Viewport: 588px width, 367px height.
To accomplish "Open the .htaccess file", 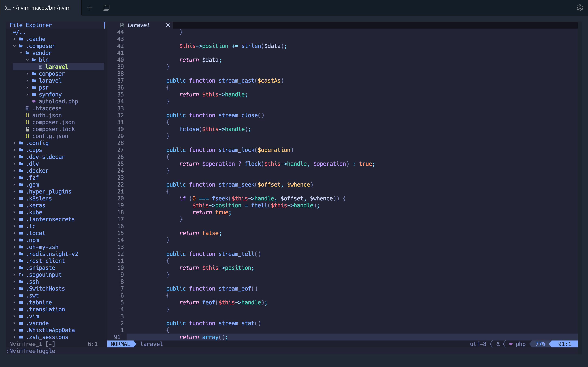I will point(47,108).
